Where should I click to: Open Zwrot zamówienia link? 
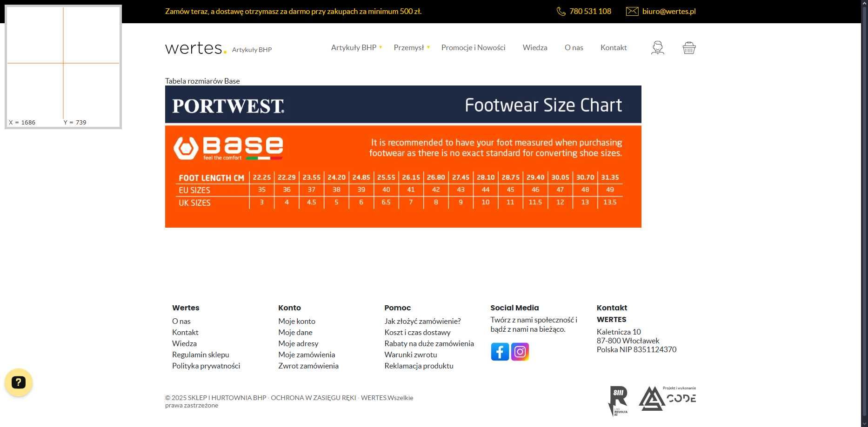[x=308, y=366]
